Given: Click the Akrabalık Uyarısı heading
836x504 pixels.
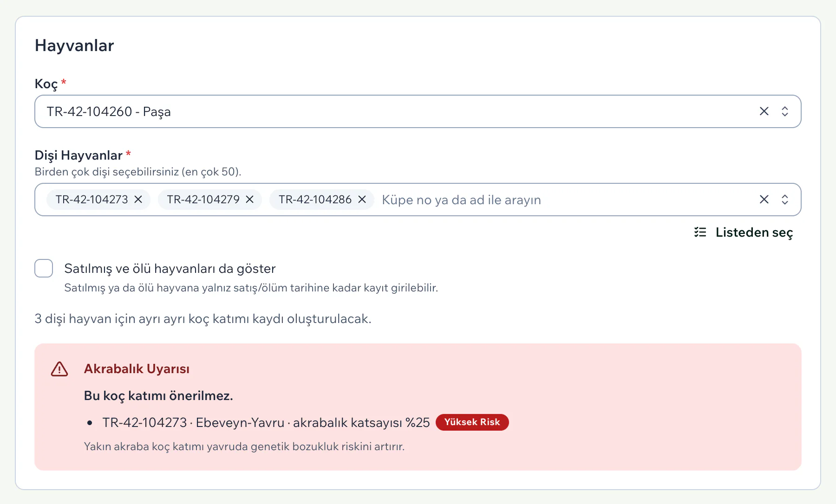Looking at the screenshot, I should pyautogui.click(x=137, y=369).
